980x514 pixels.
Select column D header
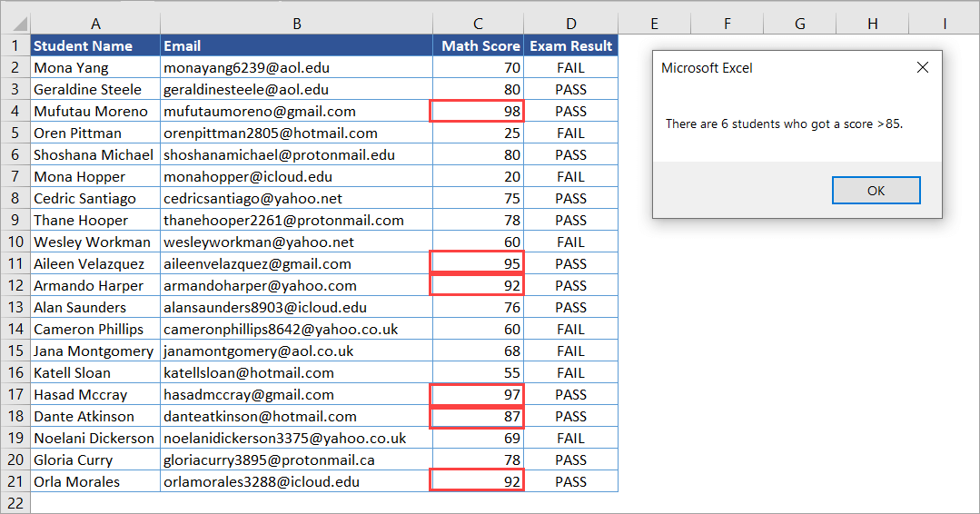point(570,24)
